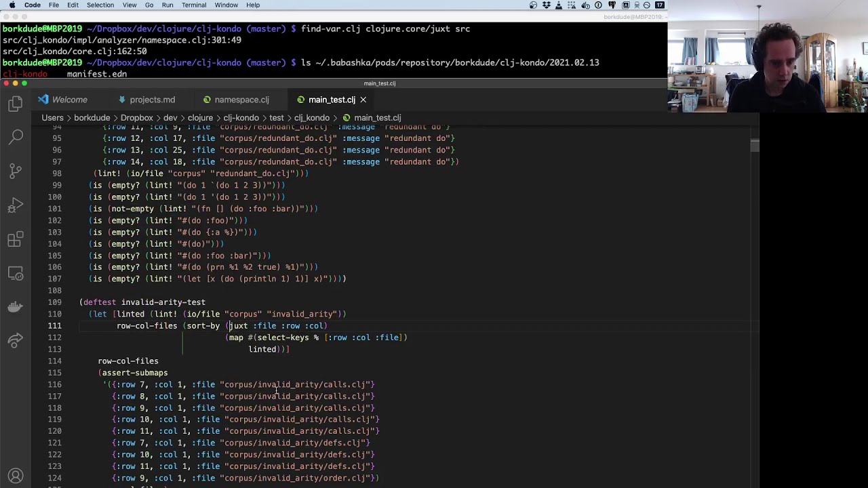This screenshot has height=488, width=868.
Task: Click the Users breadcrumb segment
Action: coord(53,118)
